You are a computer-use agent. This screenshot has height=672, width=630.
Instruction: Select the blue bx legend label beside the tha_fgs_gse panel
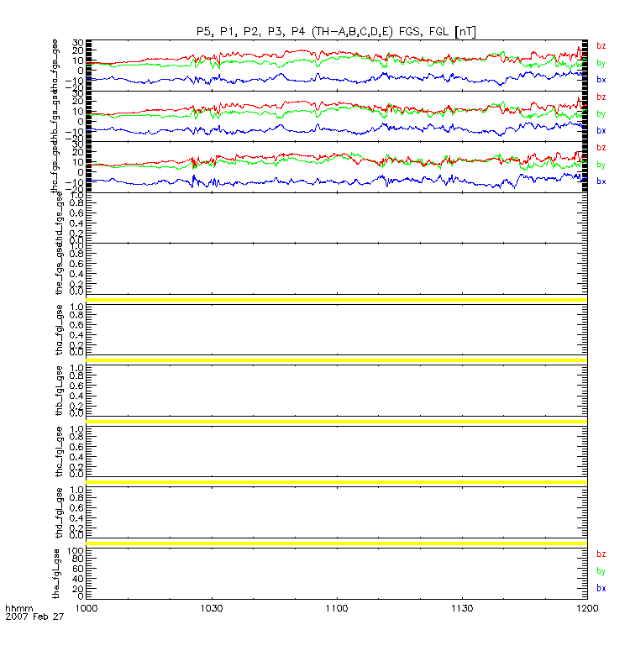(601, 79)
